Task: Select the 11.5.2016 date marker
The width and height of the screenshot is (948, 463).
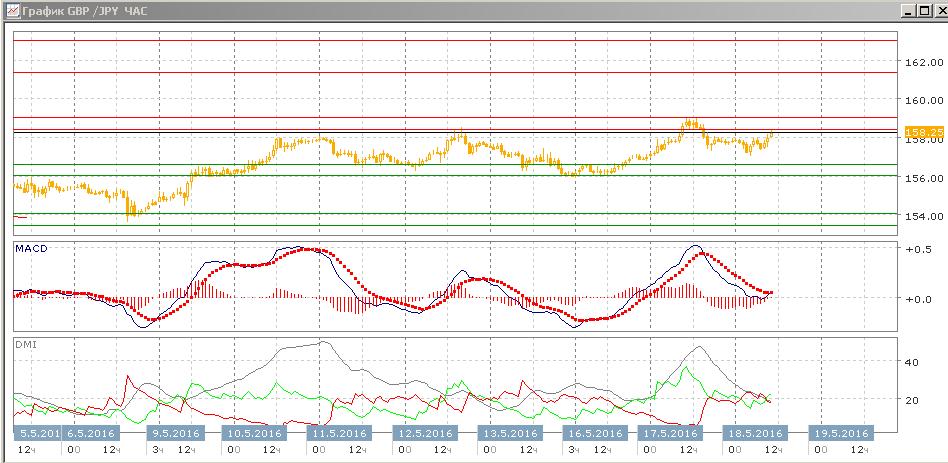Action: (x=337, y=433)
